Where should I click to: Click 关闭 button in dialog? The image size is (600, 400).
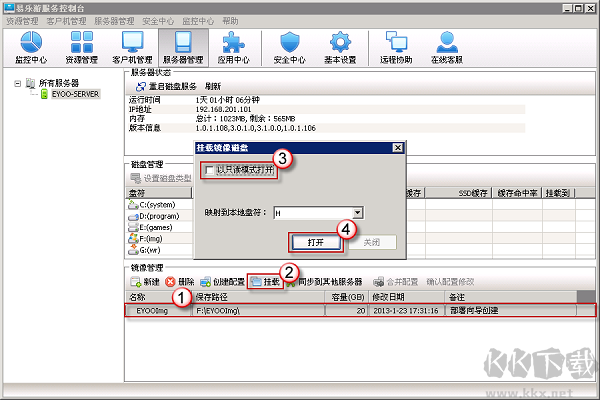tap(372, 242)
